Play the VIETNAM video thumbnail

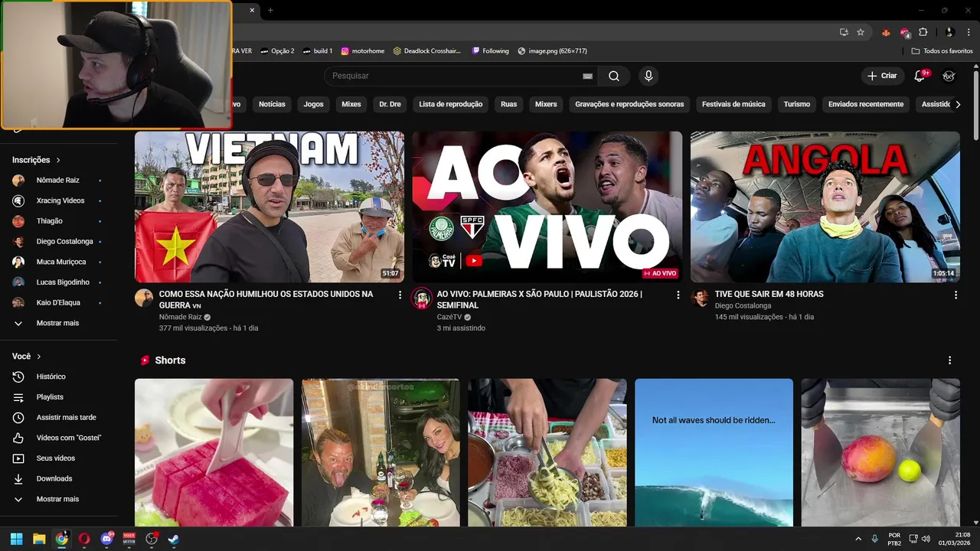pyautogui.click(x=269, y=207)
